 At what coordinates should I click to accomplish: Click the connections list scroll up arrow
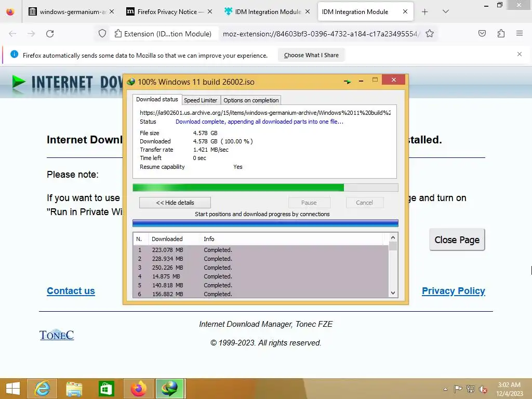(x=393, y=237)
